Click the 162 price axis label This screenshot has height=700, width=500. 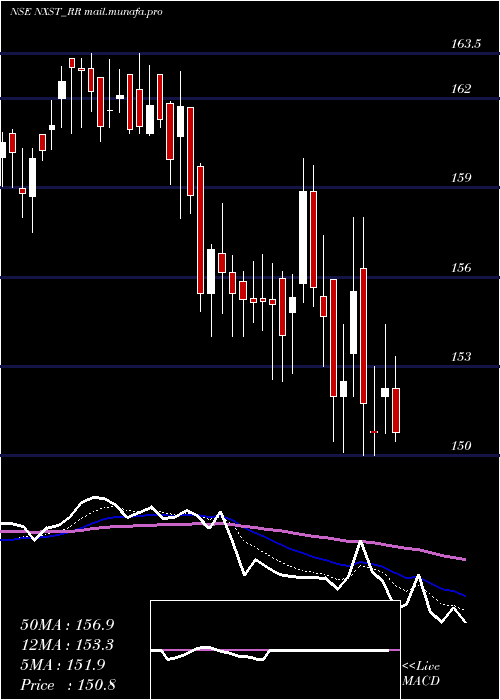coord(460,89)
